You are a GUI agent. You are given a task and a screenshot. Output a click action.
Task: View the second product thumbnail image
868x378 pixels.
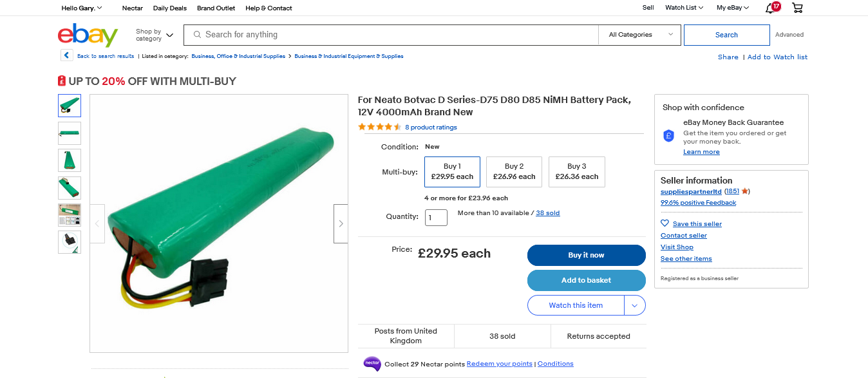pyautogui.click(x=70, y=133)
